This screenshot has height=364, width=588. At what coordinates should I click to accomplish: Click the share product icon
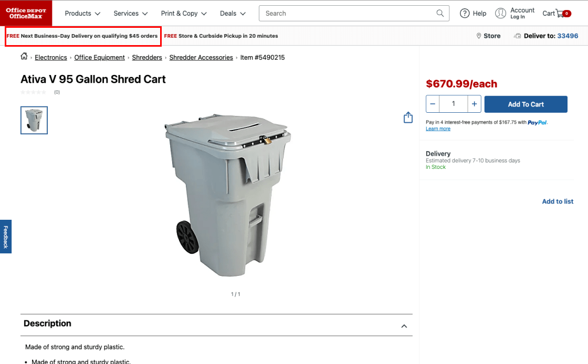408,117
